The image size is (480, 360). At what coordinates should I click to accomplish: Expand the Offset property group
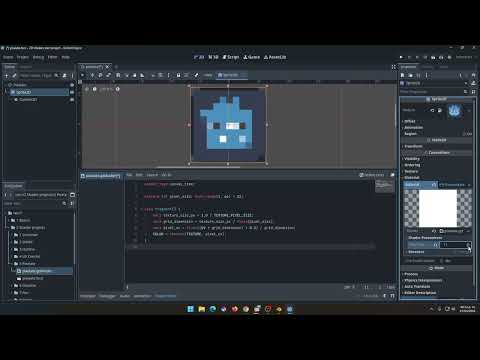(409, 121)
